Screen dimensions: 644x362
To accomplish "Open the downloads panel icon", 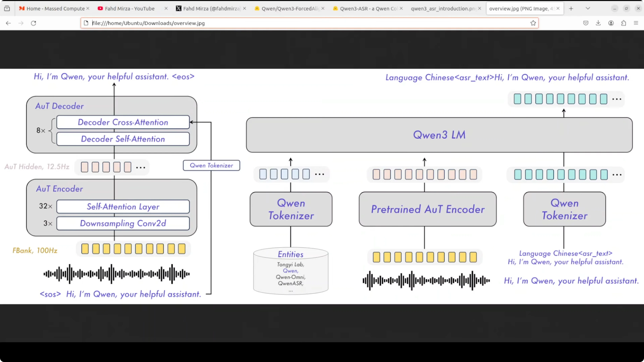I will 598,23.
